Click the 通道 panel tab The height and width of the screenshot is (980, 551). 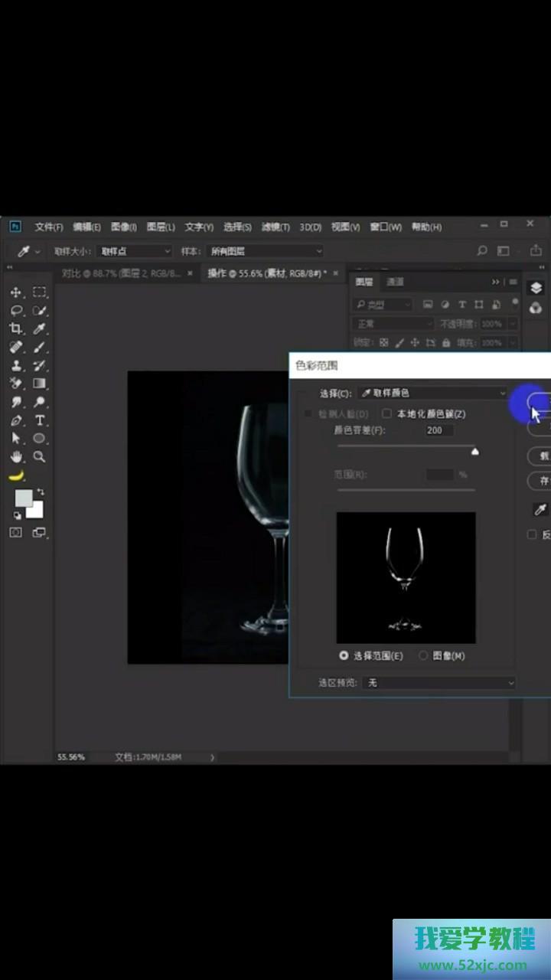coord(395,282)
